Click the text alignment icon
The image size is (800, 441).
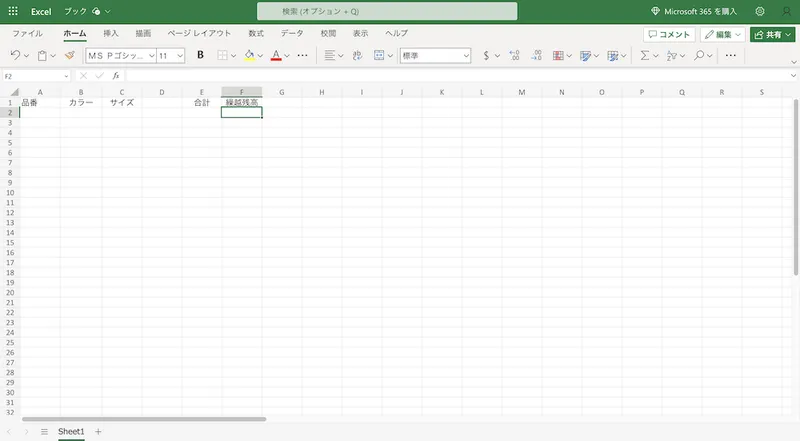(x=330, y=55)
